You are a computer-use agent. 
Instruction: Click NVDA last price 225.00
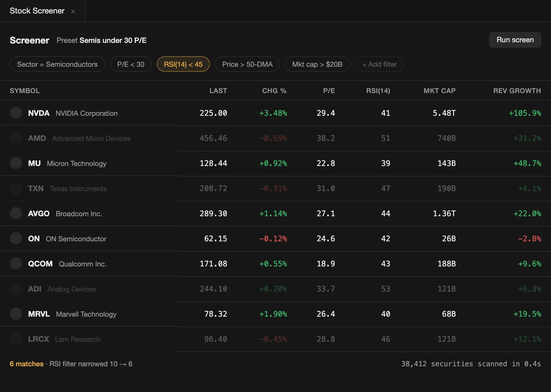(x=213, y=113)
